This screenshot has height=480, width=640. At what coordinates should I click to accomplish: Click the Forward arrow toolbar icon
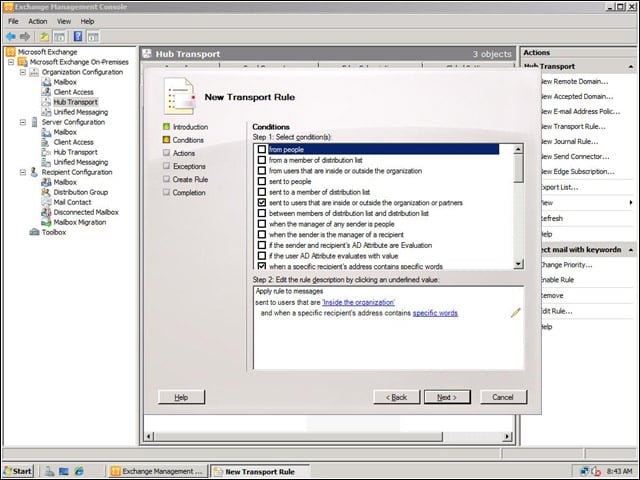click(25, 37)
